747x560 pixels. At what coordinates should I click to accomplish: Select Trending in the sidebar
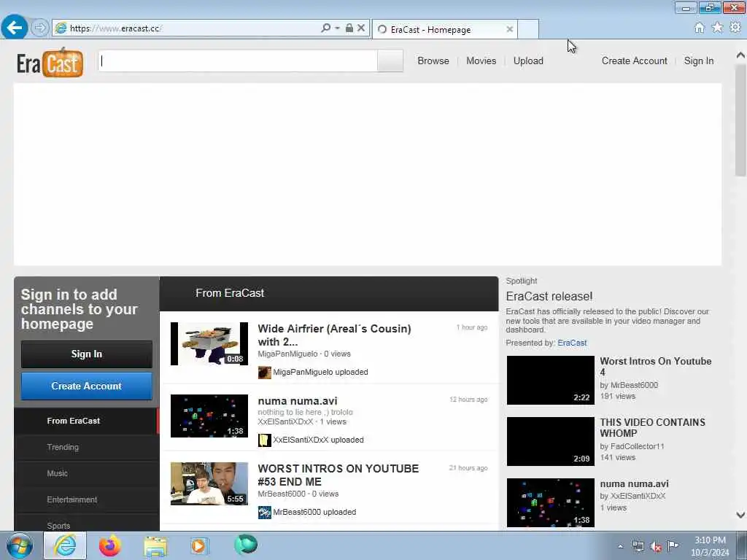coord(87,447)
